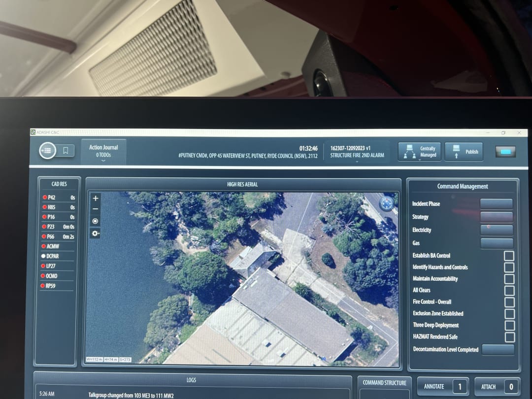Open the Electricity dropdown
The height and width of the screenshot is (399, 532).
(497, 230)
